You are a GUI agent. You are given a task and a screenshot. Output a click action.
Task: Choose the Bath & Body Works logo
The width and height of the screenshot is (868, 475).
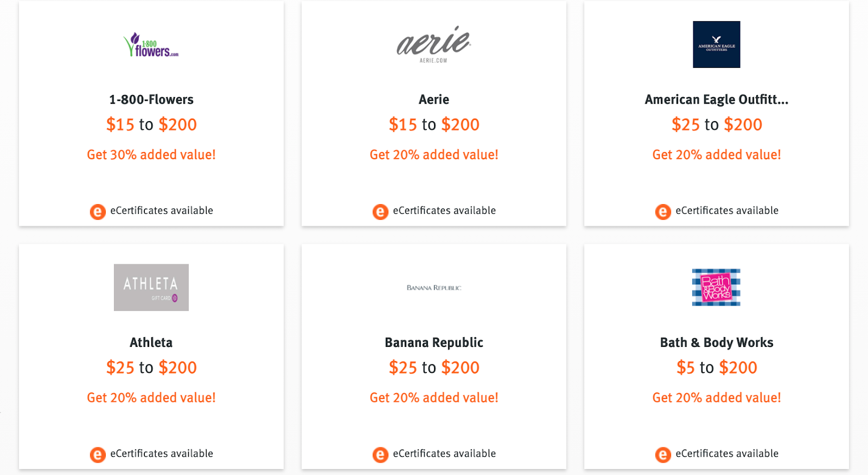716,287
